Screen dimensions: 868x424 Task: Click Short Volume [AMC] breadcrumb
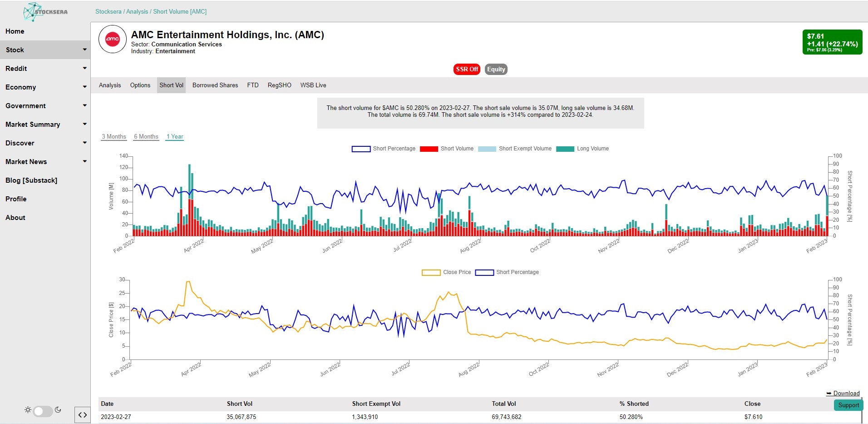pyautogui.click(x=180, y=11)
